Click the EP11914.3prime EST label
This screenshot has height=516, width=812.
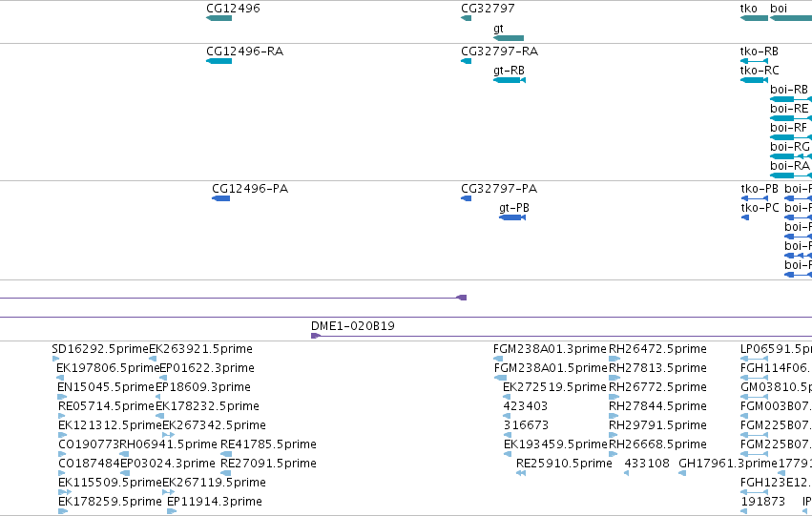coord(215,502)
